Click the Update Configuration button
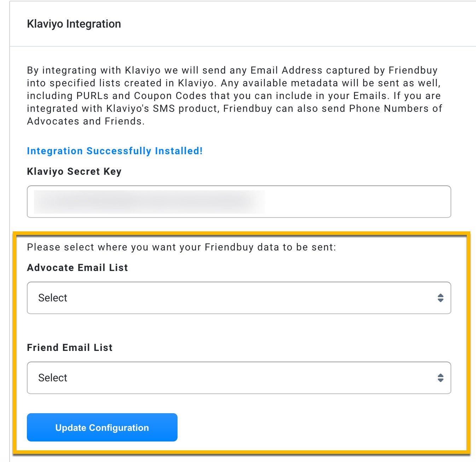Screen dimensions: 476x462 pos(102,427)
